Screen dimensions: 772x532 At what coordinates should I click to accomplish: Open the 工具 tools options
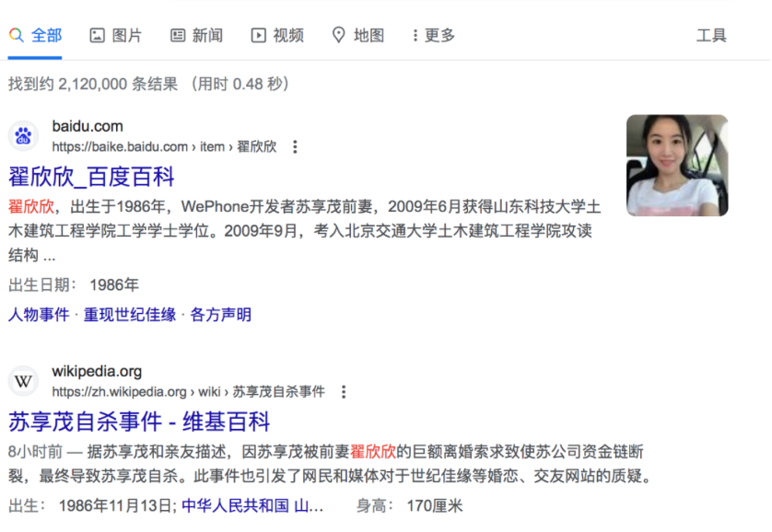pyautogui.click(x=711, y=35)
